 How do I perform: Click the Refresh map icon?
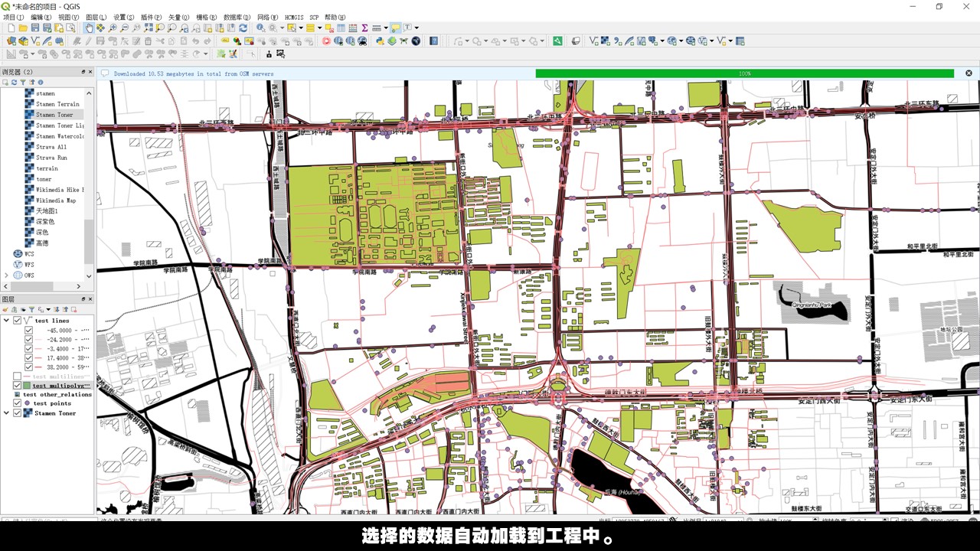[243, 28]
